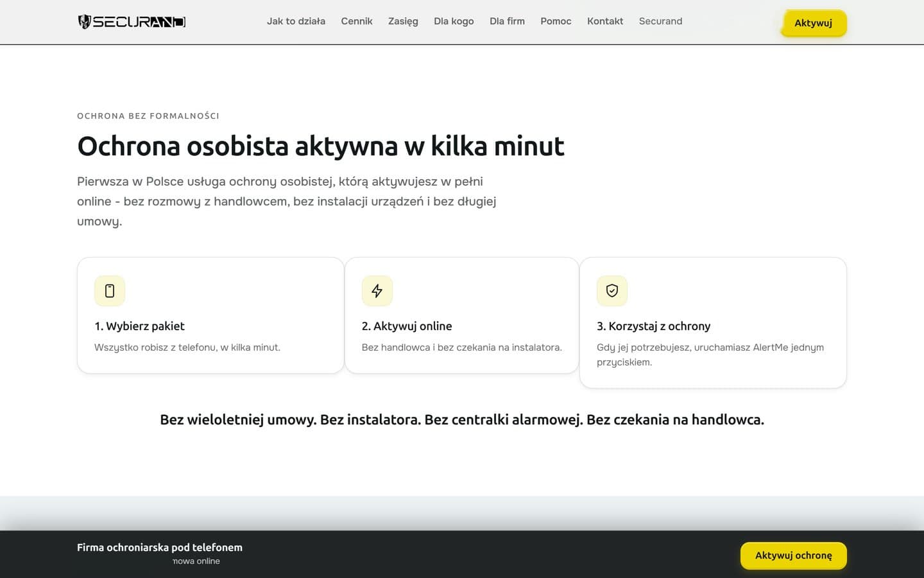
Task: Open the Kontakt link
Action: tap(605, 21)
